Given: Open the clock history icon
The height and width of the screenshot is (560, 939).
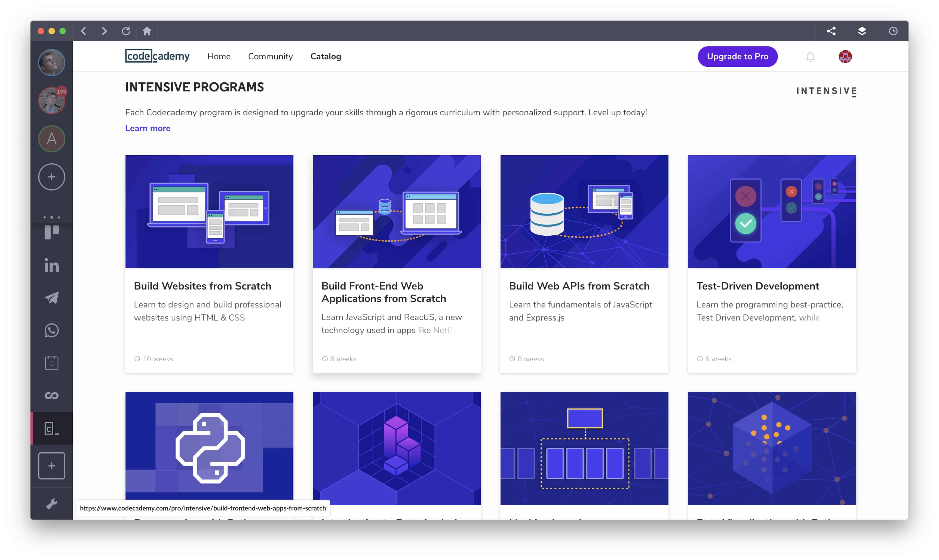Looking at the screenshot, I should click(x=893, y=31).
